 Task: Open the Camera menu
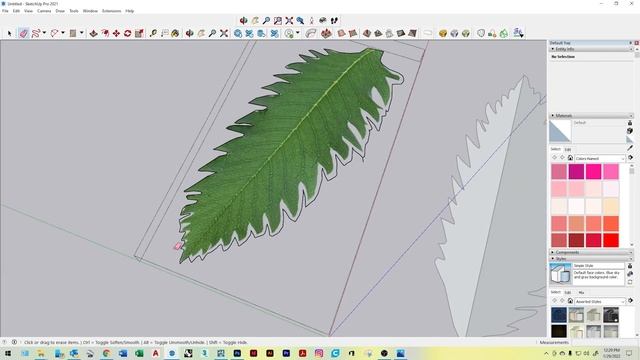44,11
